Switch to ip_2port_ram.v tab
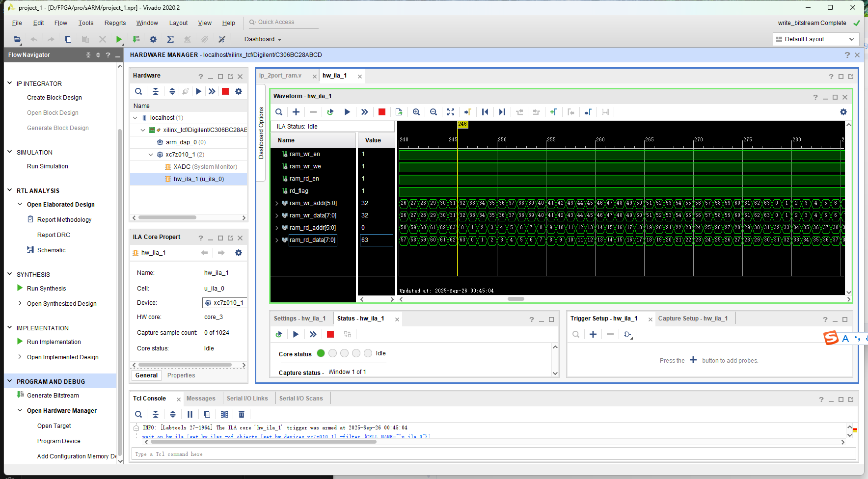Screen dimensions: 868x479 pos(280,76)
